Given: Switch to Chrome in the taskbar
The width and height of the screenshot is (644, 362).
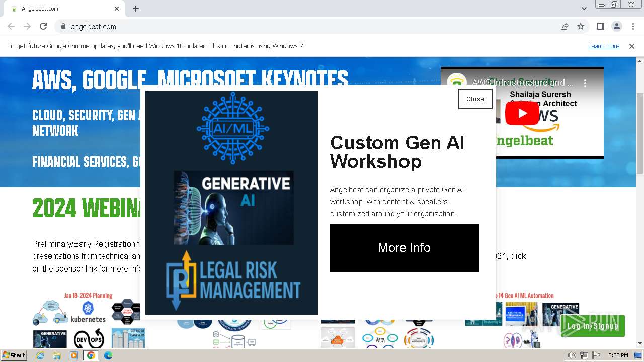Looking at the screenshot, I should [91, 355].
